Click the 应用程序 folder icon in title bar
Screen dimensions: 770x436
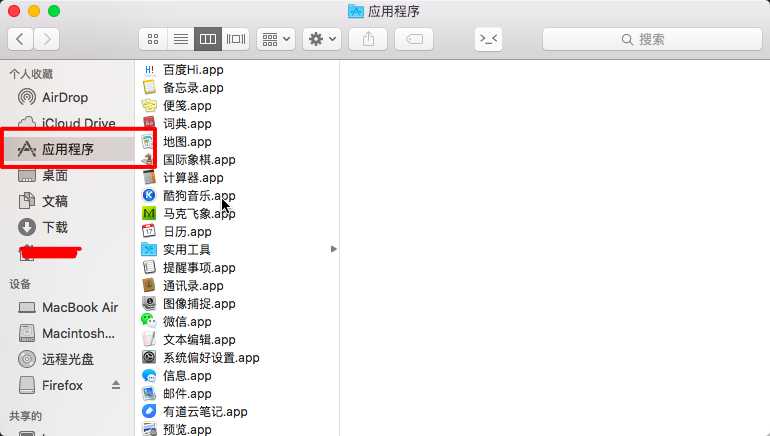[356, 11]
